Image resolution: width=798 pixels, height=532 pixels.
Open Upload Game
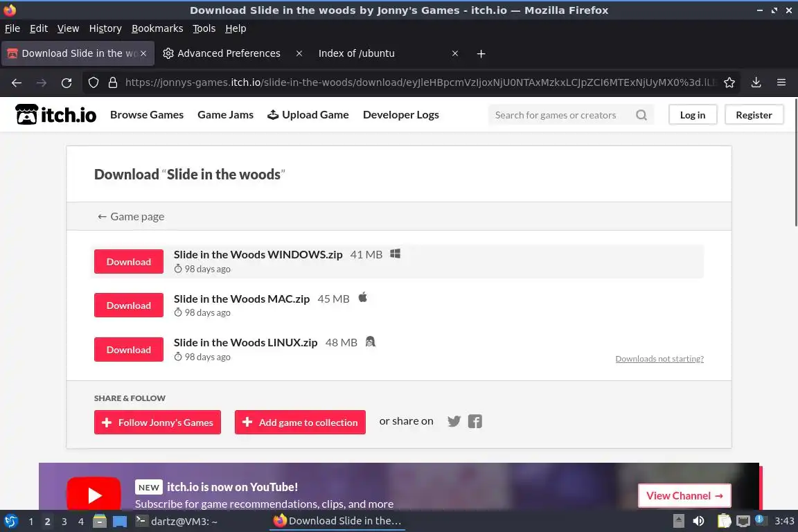pos(308,115)
